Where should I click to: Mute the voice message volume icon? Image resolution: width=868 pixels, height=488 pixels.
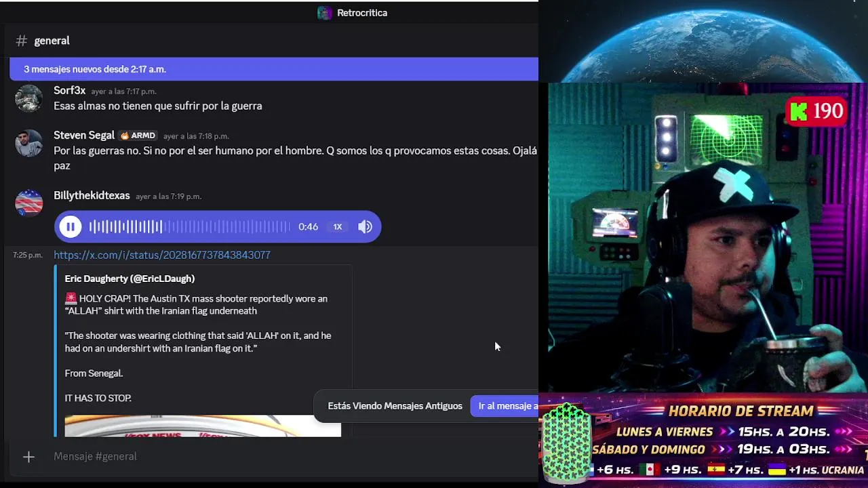click(x=365, y=227)
